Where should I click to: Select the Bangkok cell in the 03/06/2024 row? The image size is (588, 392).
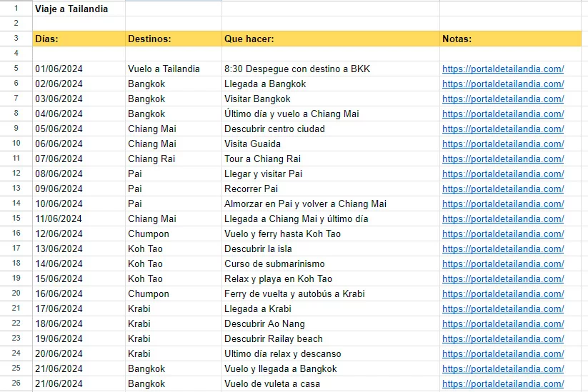click(x=173, y=99)
